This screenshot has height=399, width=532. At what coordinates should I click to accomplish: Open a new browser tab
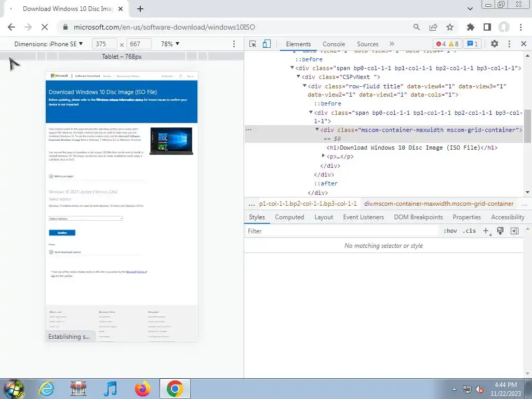(140, 9)
